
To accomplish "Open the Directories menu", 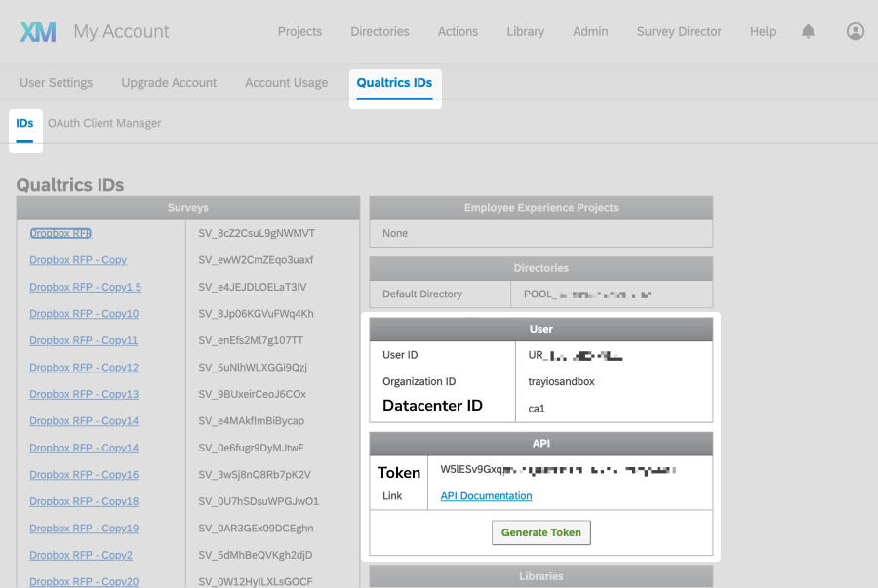I will click(379, 30).
